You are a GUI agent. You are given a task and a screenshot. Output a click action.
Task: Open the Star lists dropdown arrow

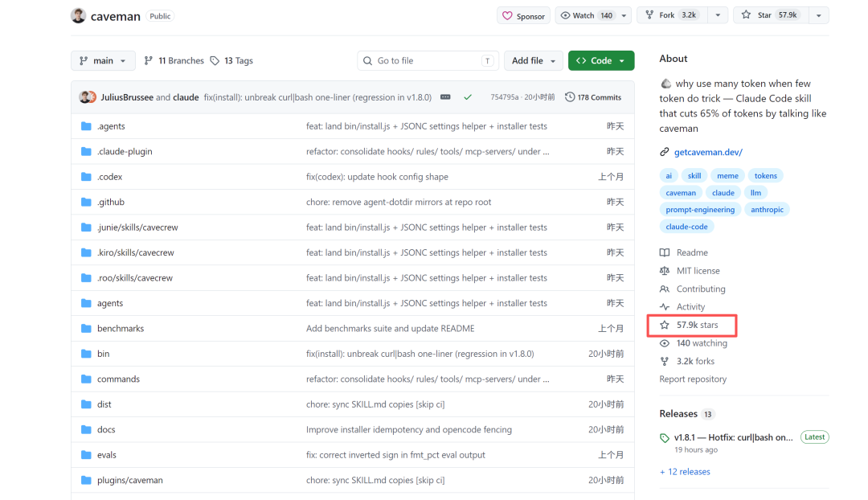coord(818,15)
